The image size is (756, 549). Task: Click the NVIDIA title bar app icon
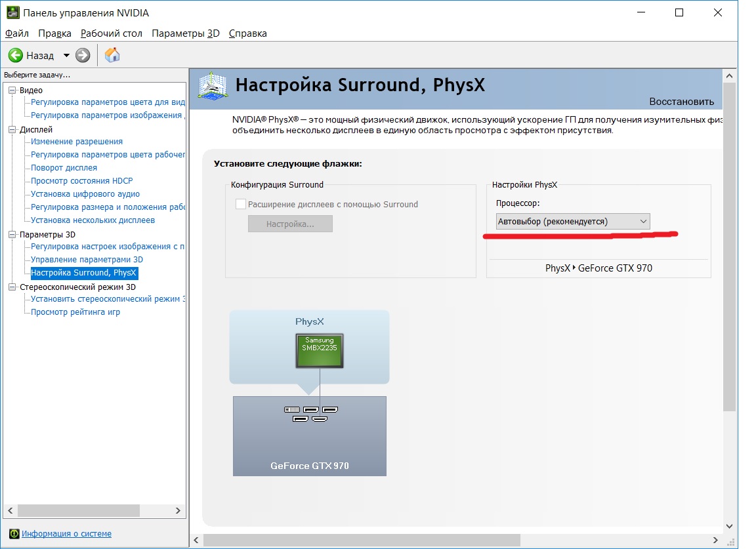point(12,12)
